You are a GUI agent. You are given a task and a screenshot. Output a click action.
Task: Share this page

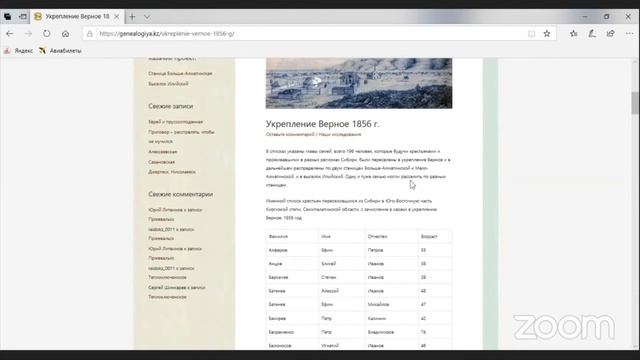point(610,34)
